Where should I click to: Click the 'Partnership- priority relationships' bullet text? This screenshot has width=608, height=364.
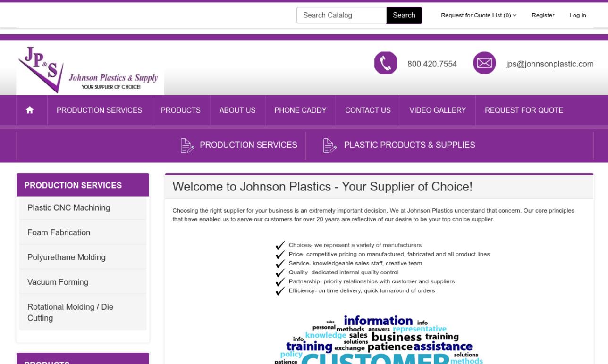tap(372, 281)
